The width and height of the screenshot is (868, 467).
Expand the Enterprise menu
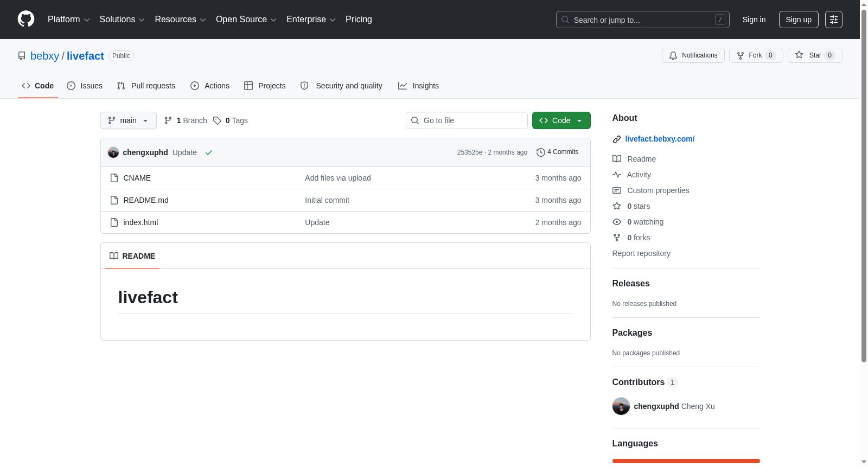(x=311, y=20)
